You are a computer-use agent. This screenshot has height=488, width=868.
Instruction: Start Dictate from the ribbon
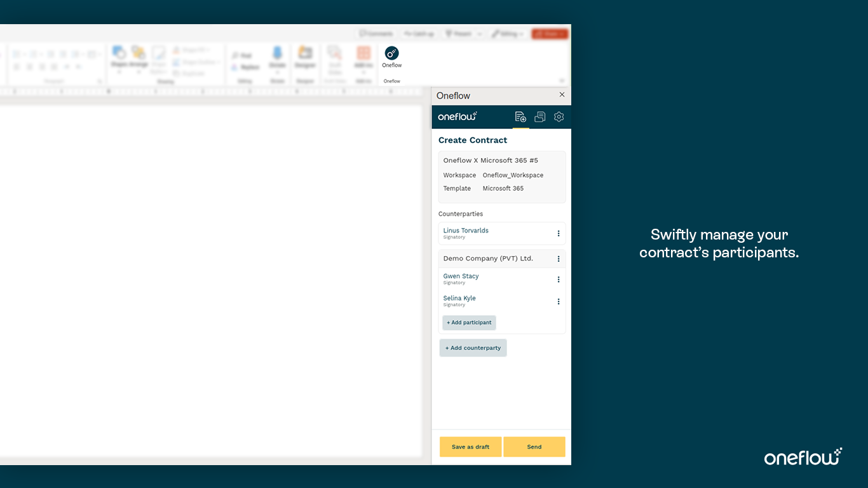pyautogui.click(x=277, y=58)
